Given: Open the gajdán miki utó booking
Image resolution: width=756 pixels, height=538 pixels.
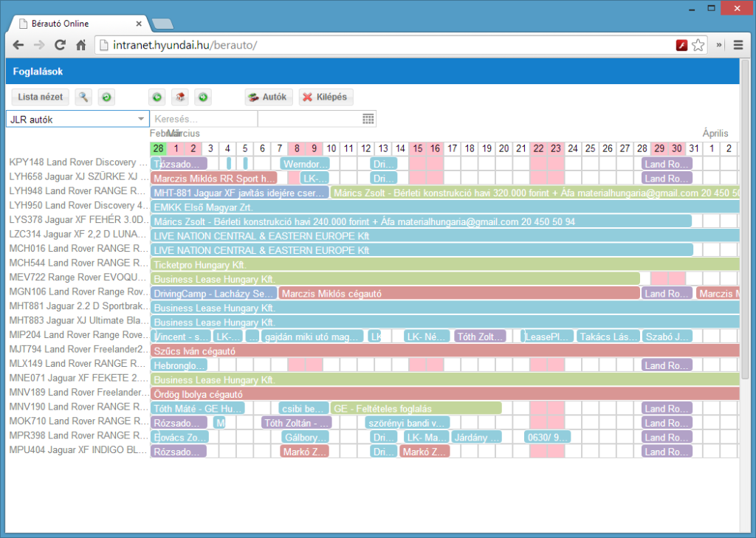Looking at the screenshot, I should coord(312,337).
